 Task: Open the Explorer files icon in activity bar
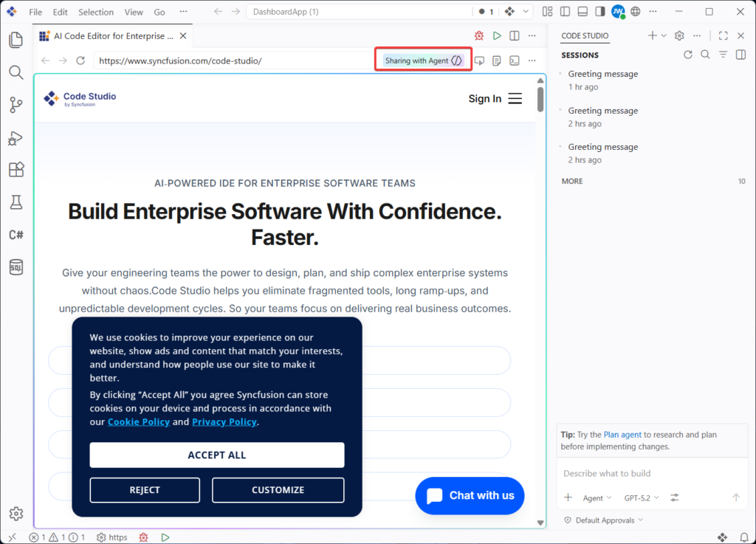click(x=16, y=40)
